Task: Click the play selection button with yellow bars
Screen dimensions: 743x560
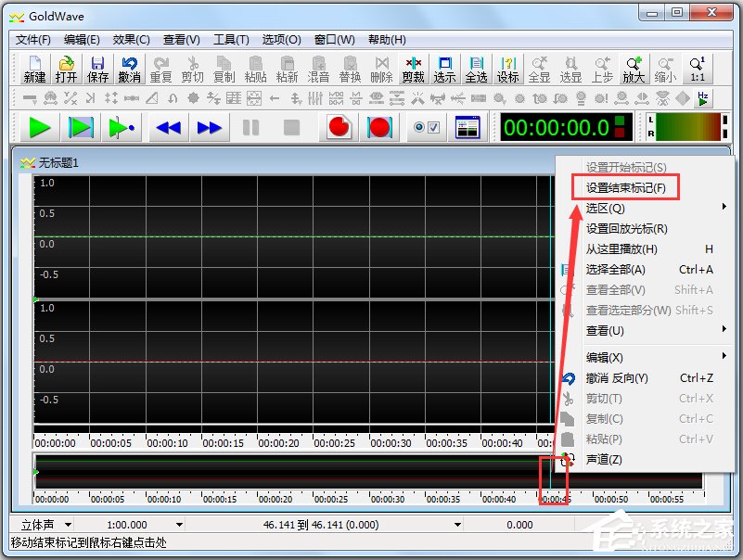Action: click(81, 127)
